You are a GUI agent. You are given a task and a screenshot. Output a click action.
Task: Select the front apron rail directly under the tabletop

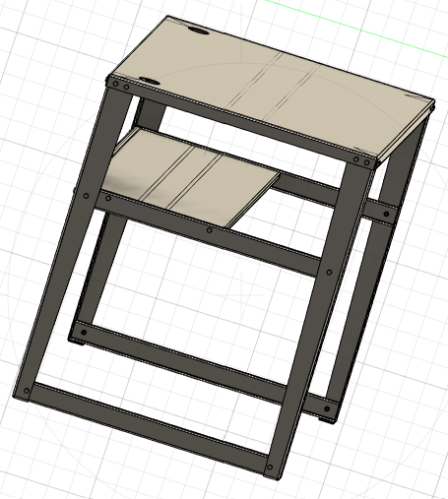click(243, 121)
